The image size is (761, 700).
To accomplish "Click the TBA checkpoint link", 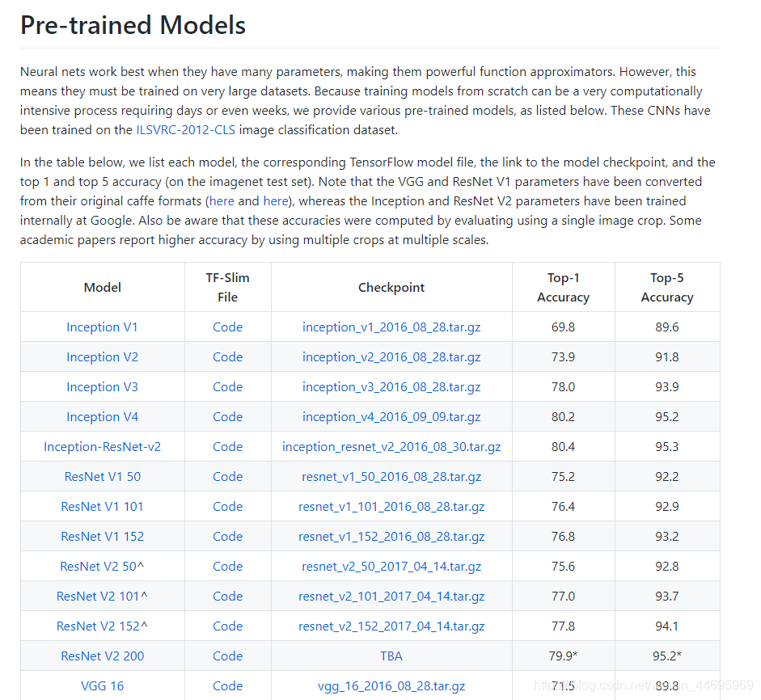I will pyautogui.click(x=391, y=656).
